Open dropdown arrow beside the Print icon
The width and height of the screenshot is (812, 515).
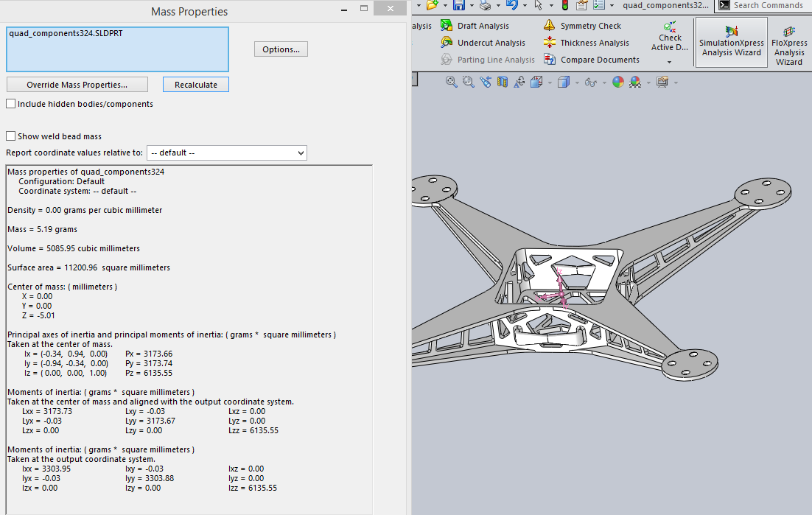[497, 6]
